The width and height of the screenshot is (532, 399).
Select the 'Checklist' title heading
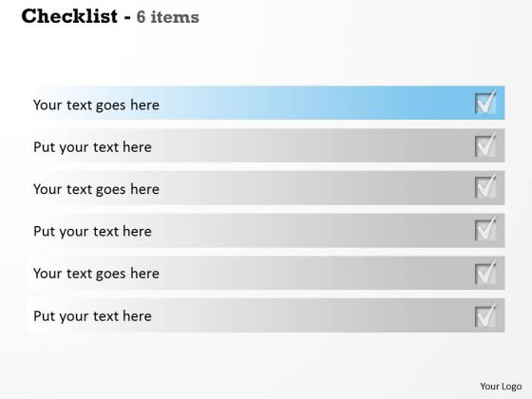click(x=69, y=16)
